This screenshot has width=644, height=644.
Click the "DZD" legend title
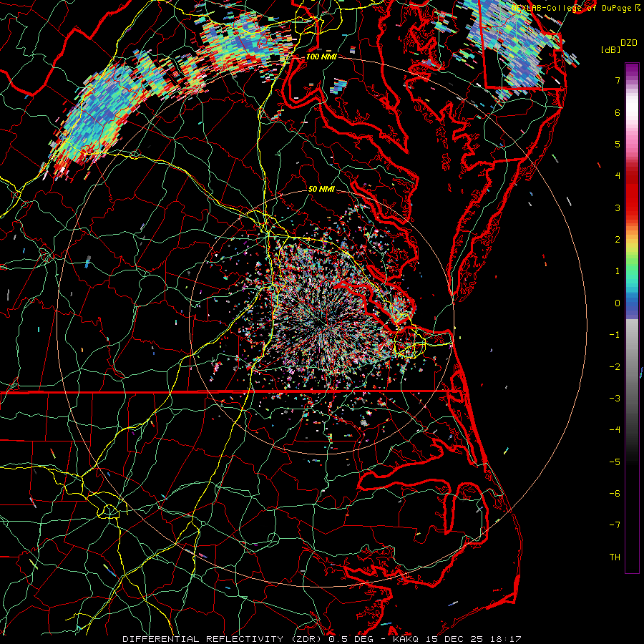tap(629, 43)
